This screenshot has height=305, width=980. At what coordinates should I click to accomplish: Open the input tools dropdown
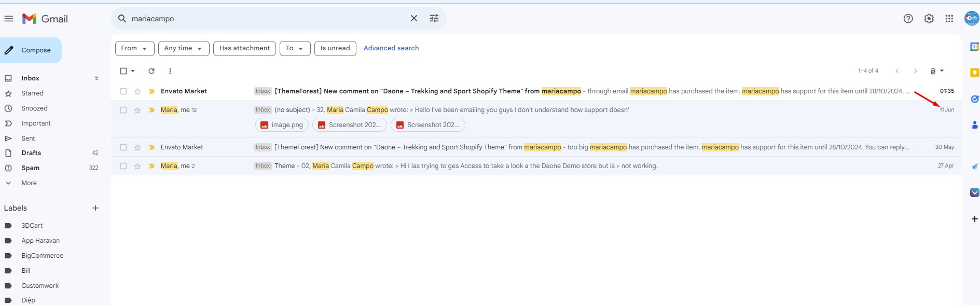936,71
